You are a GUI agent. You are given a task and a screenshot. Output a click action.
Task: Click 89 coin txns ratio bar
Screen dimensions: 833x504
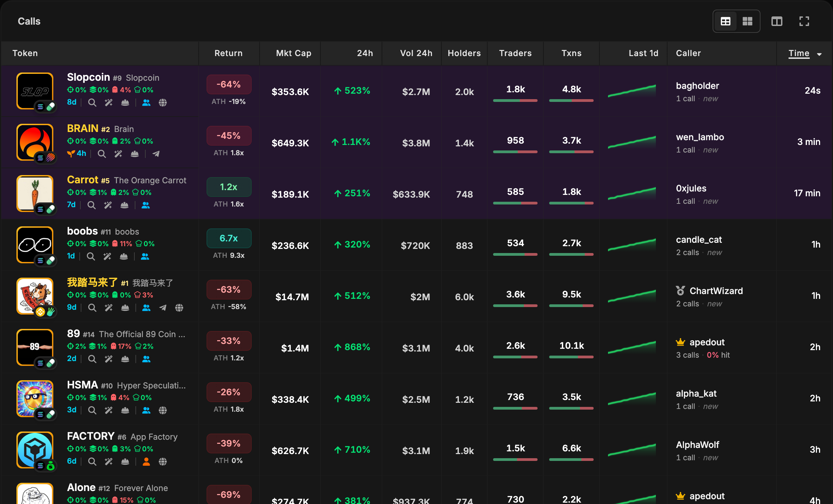pyautogui.click(x=571, y=357)
